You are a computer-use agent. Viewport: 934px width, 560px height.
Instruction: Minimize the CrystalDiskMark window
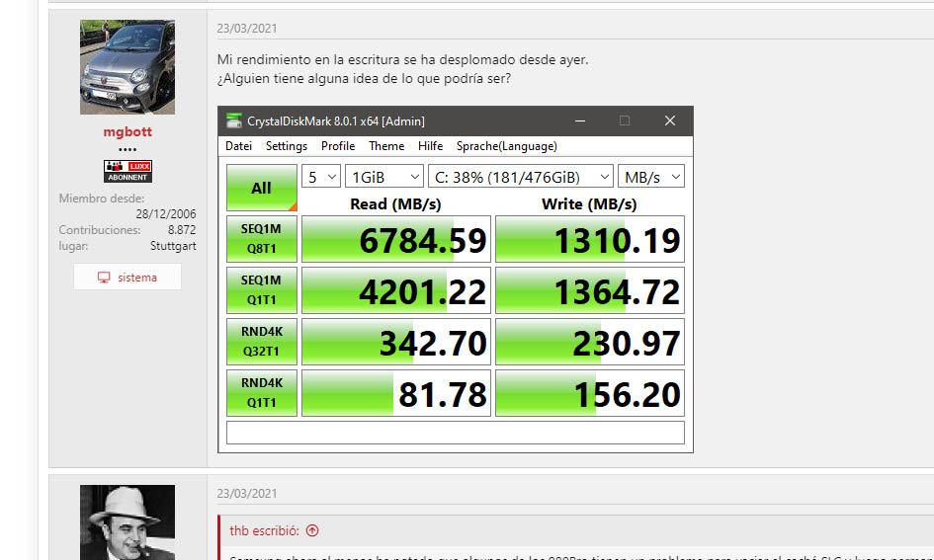[579, 120]
